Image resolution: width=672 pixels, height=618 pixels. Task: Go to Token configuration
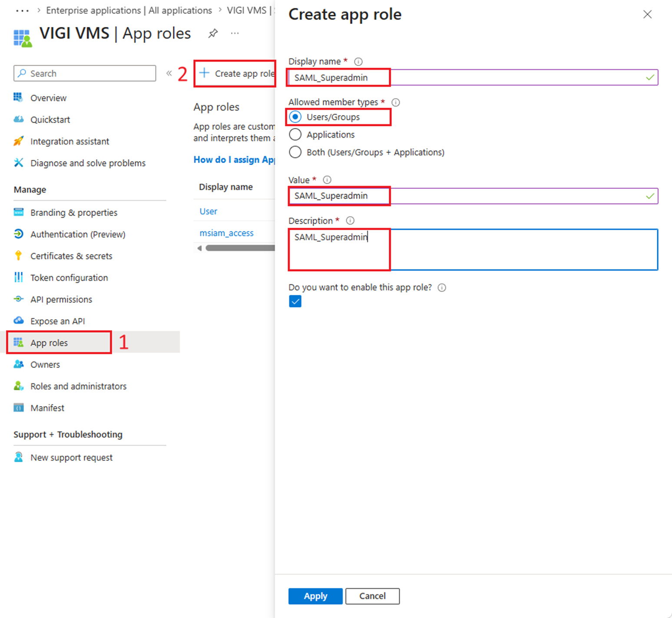point(69,278)
